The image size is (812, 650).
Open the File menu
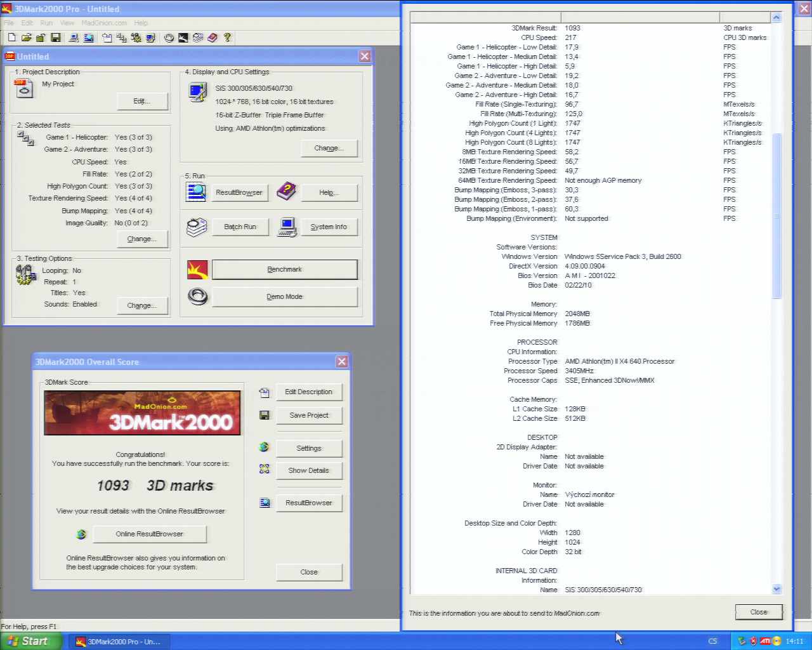pyautogui.click(x=8, y=23)
